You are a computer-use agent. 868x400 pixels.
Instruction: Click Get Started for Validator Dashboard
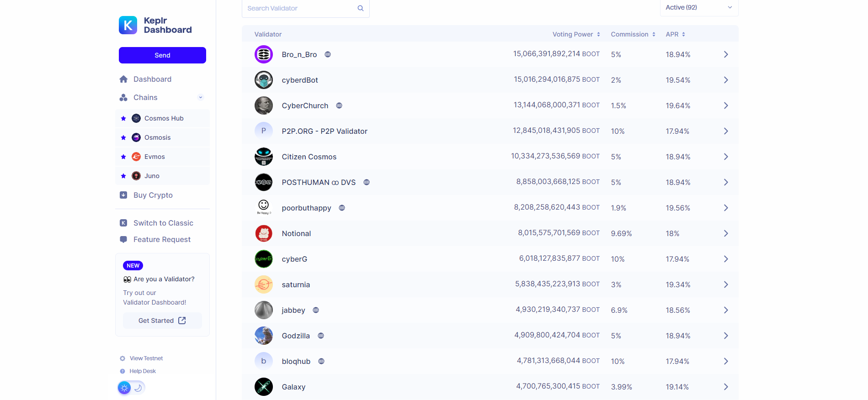pos(162,321)
